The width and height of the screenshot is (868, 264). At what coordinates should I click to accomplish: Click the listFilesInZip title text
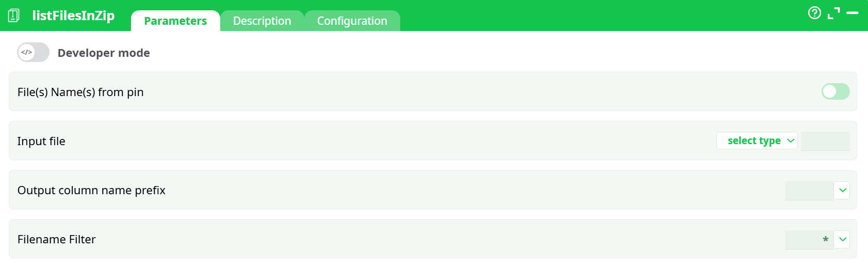point(73,15)
